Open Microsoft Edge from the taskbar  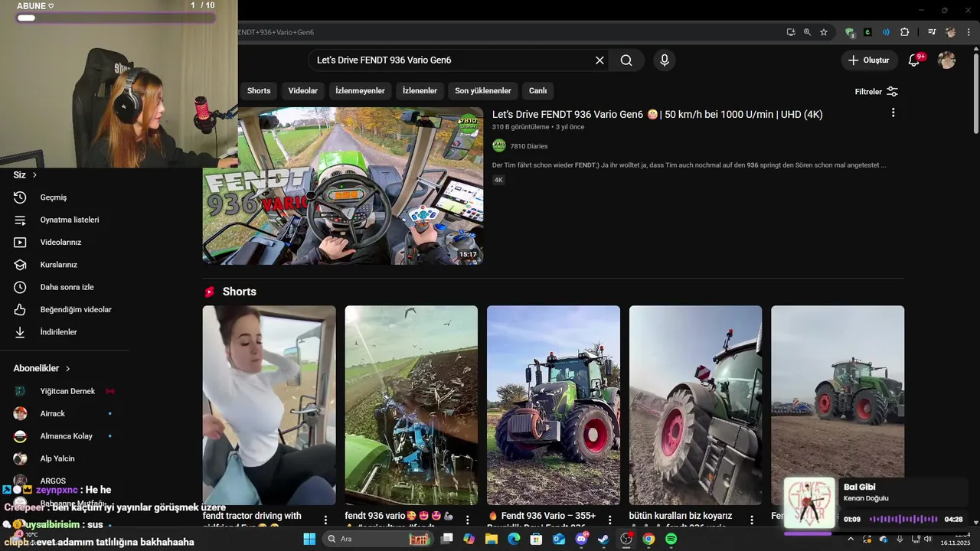pos(514,539)
